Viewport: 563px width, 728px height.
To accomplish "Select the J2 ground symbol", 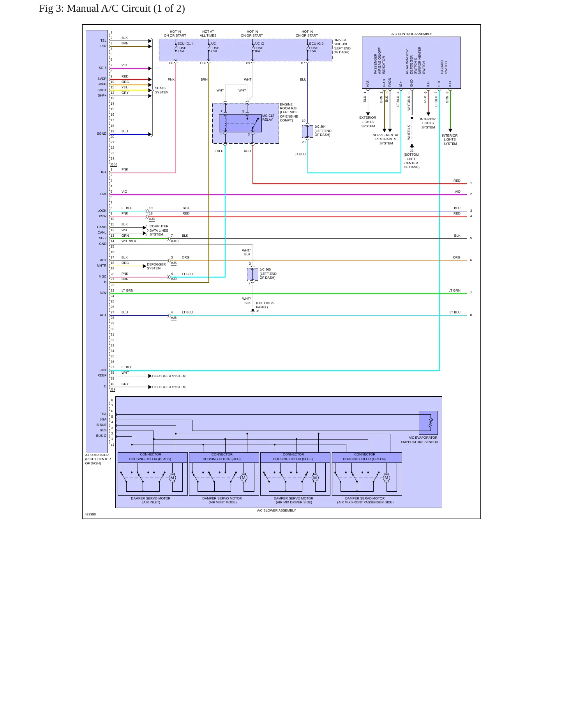I will pos(412,146).
